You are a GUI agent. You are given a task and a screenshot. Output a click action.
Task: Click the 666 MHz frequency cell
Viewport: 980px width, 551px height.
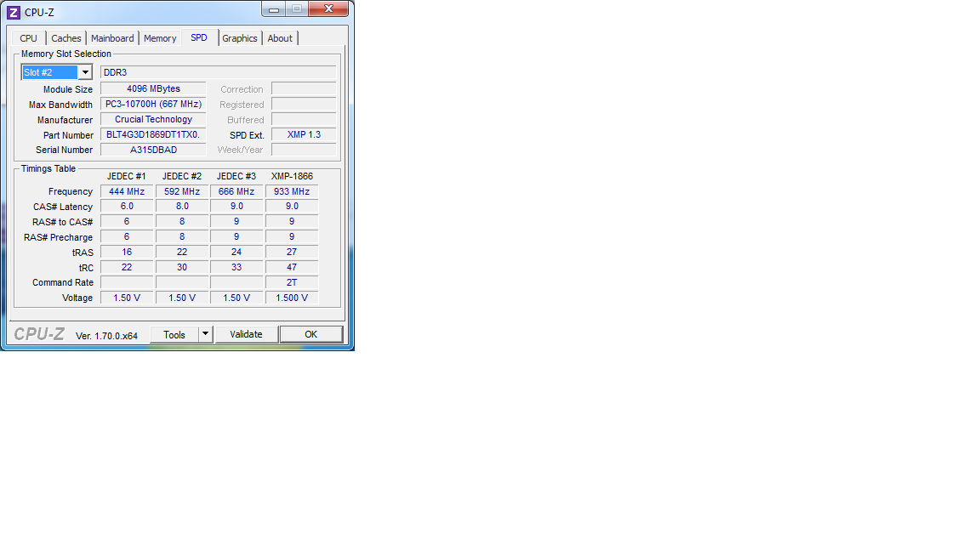[x=236, y=192]
